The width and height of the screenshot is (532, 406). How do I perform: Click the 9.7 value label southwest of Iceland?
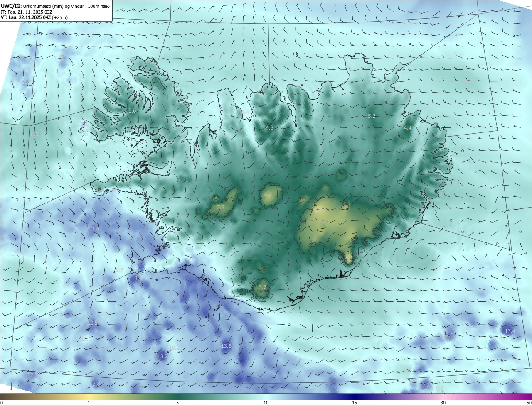(120, 270)
